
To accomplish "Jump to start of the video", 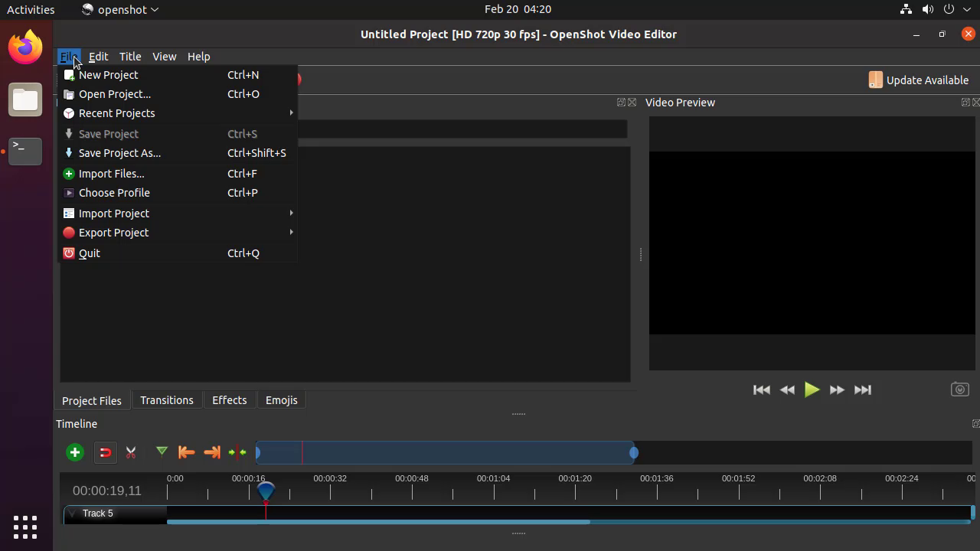I will pyautogui.click(x=761, y=390).
